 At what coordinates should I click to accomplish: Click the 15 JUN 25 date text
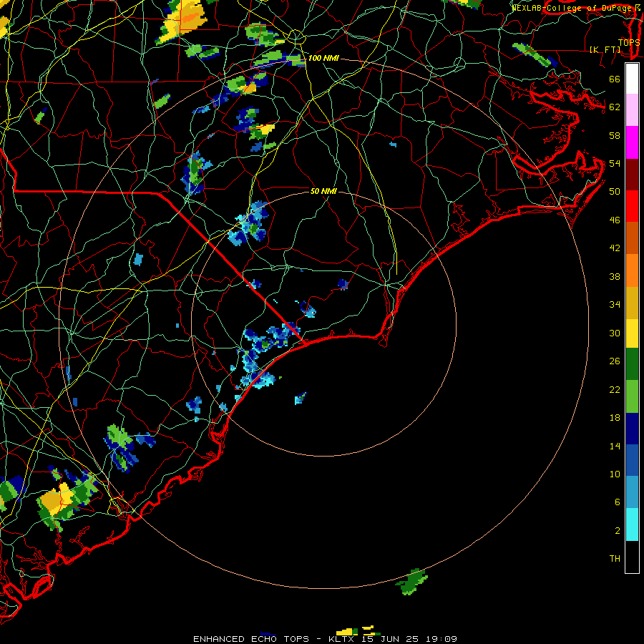390,639
